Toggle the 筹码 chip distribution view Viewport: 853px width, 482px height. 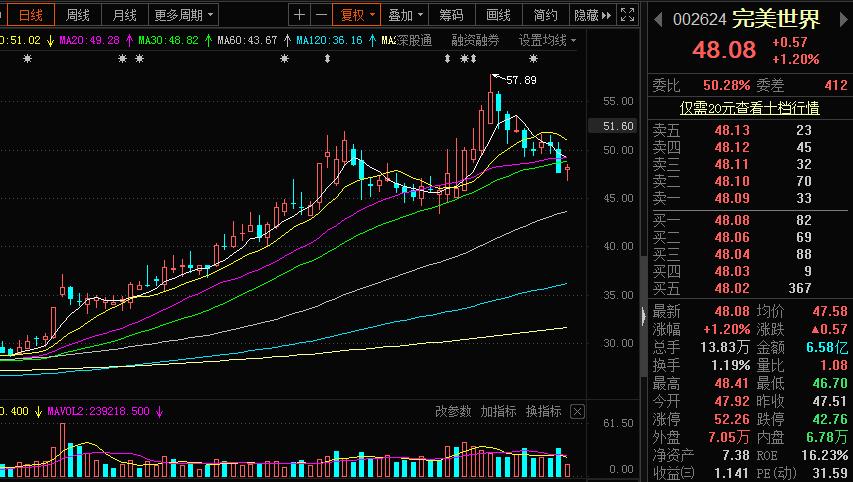pyautogui.click(x=451, y=15)
